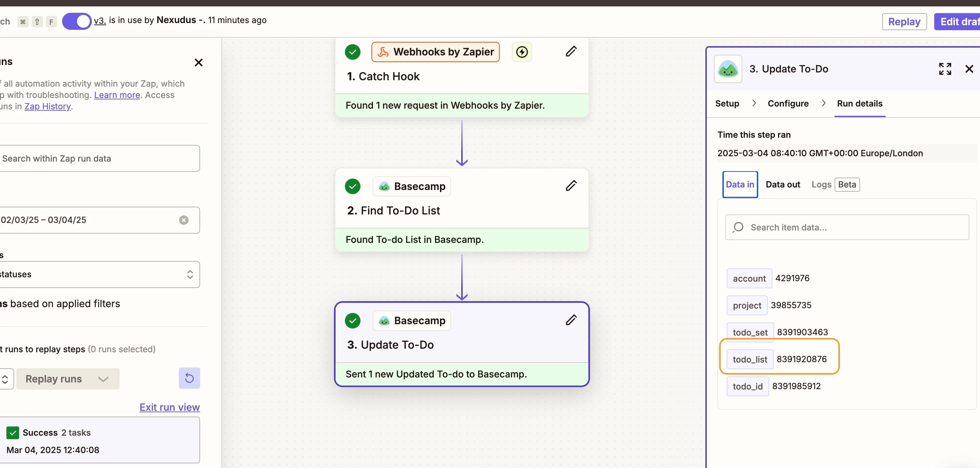The image size is (980, 468).
Task: Click the Search item data field
Action: [847, 227]
